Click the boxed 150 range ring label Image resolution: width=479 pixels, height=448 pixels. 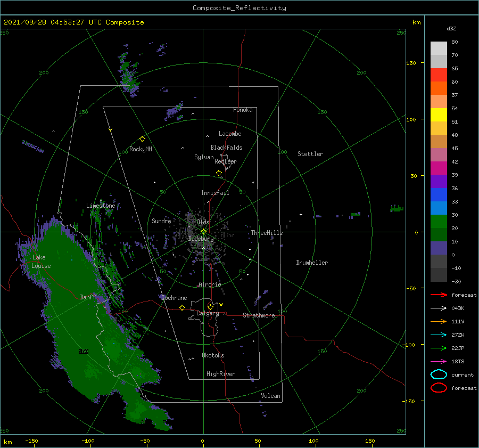[x=83, y=352]
